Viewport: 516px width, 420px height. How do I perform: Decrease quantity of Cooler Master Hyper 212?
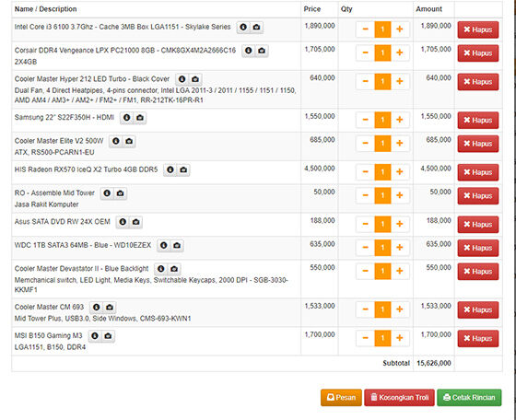click(365, 81)
